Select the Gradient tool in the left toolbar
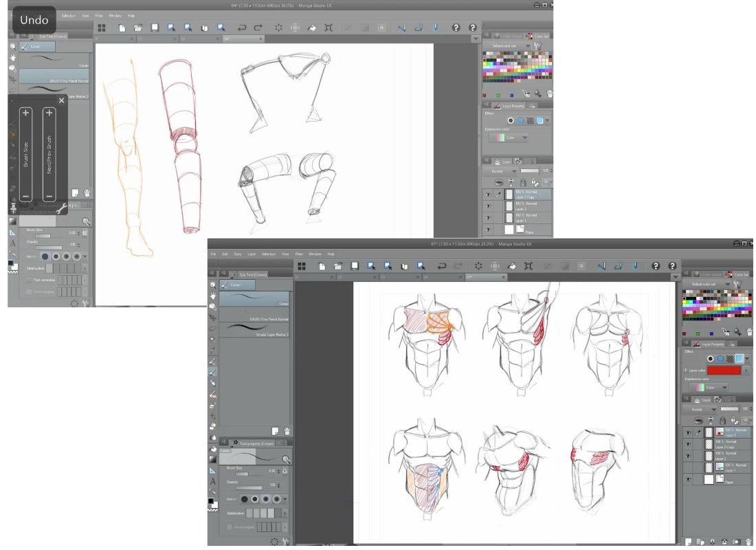Image resolution: width=756 pixels, height=550 pixels. (213, 458)
